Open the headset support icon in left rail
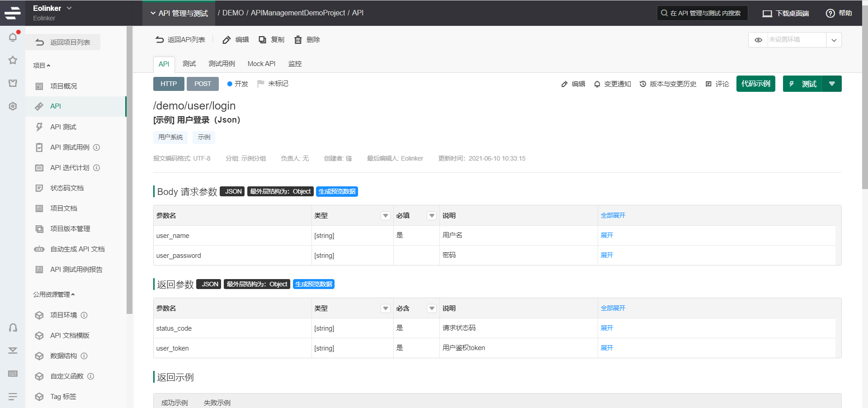The image size is (868, 408). tap(13, 327)
